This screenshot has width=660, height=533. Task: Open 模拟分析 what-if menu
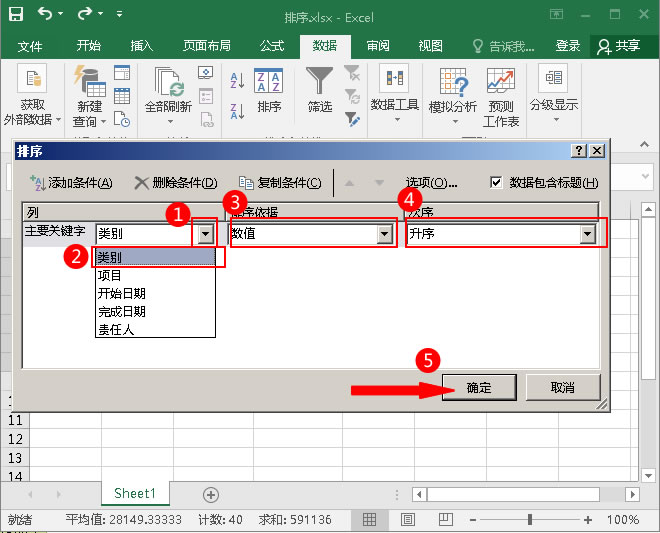pyautogui.click(x=453, y=96)
